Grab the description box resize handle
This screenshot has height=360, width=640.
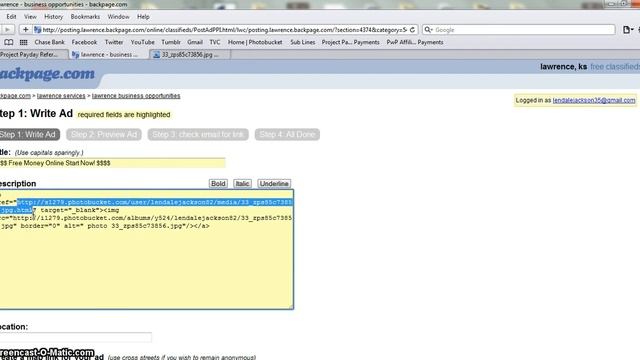[291, 307]
